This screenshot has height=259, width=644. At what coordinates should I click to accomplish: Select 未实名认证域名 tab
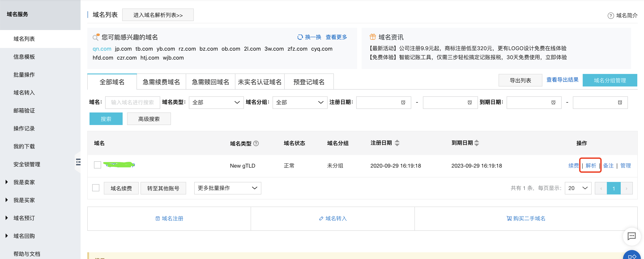point(260,82)
